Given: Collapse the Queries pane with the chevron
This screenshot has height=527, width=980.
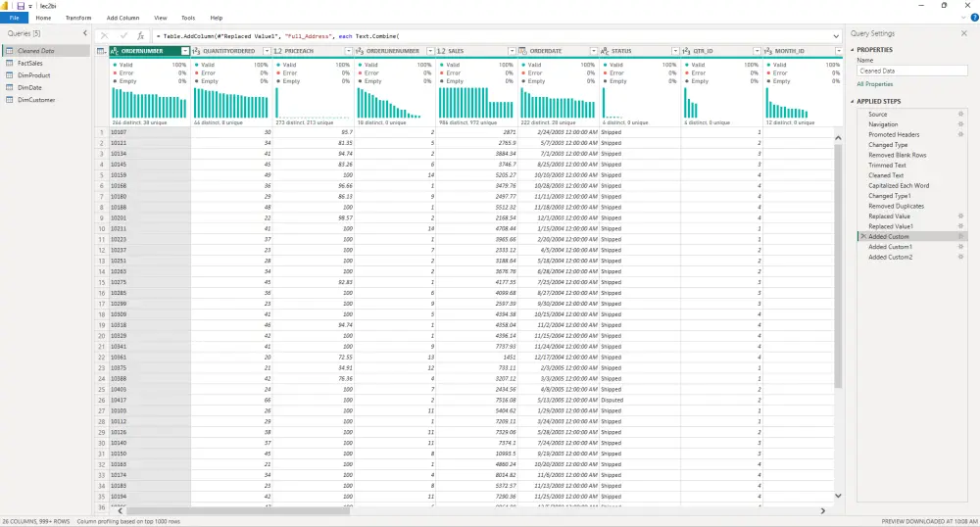Looking at the screenshot, I should [x=85, y=33].
